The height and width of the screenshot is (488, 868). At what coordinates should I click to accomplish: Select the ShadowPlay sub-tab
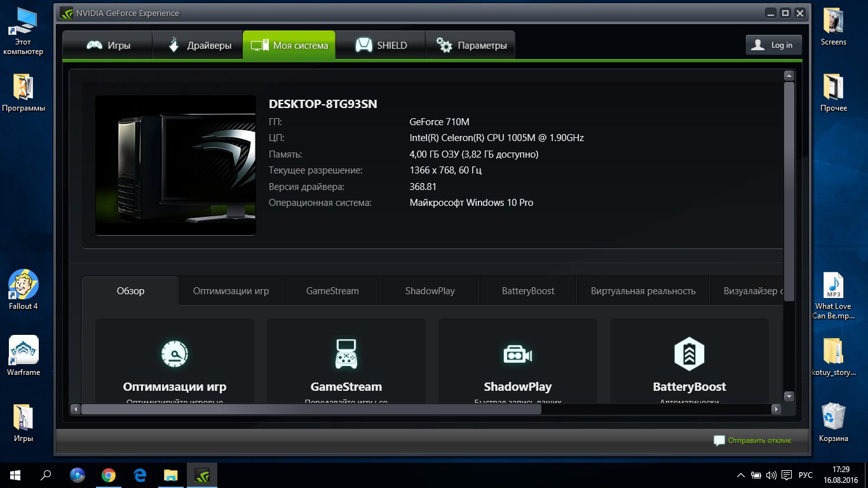[430, 291]
